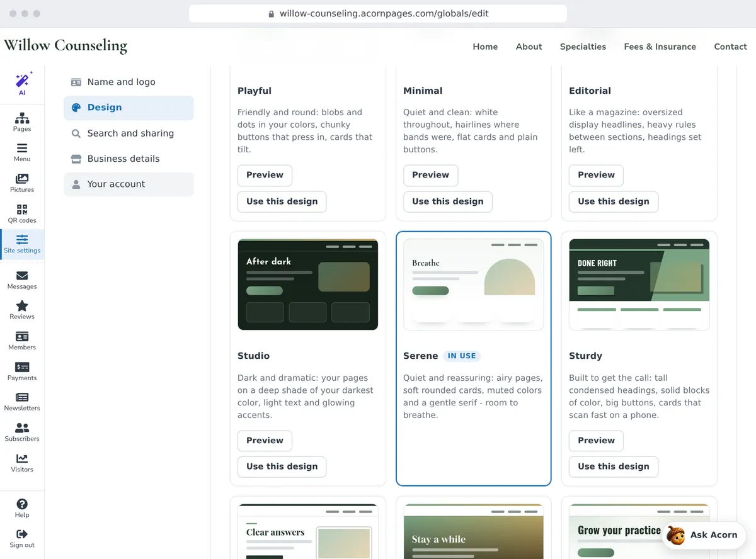
Task: Click the 'Clear answers' design thumbnail
Action: [x=308, y=531]
